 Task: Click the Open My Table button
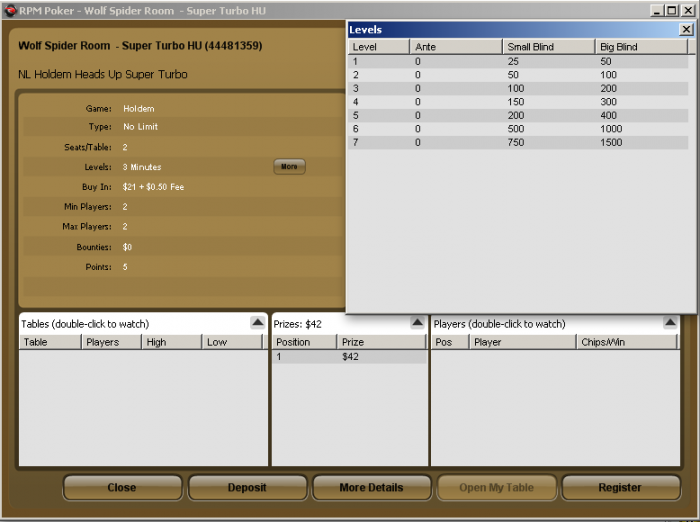496,487
